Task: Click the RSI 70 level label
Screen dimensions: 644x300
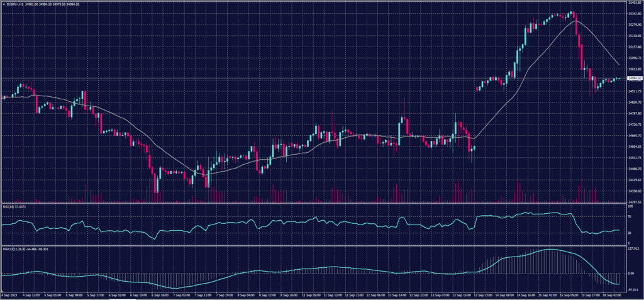Action: [x=630, y=216]
